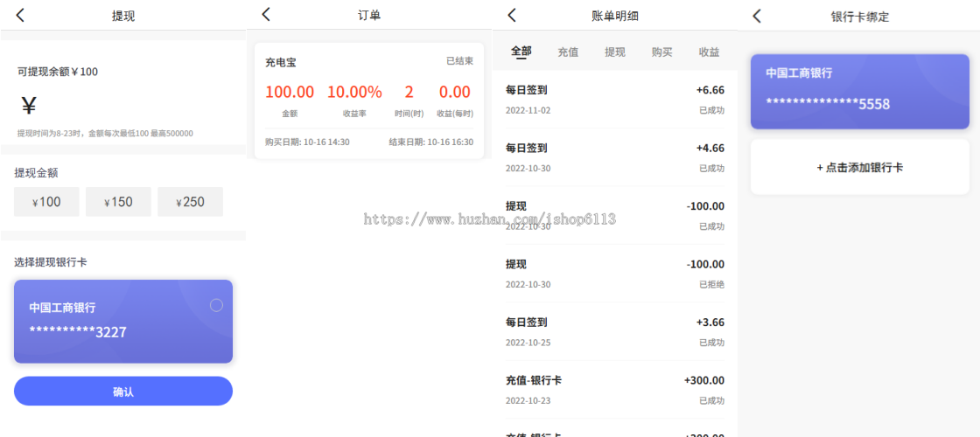Screen dimensions: 980x437
Task: Choose the ¥250 withdrawal amount
Action: 190,202
